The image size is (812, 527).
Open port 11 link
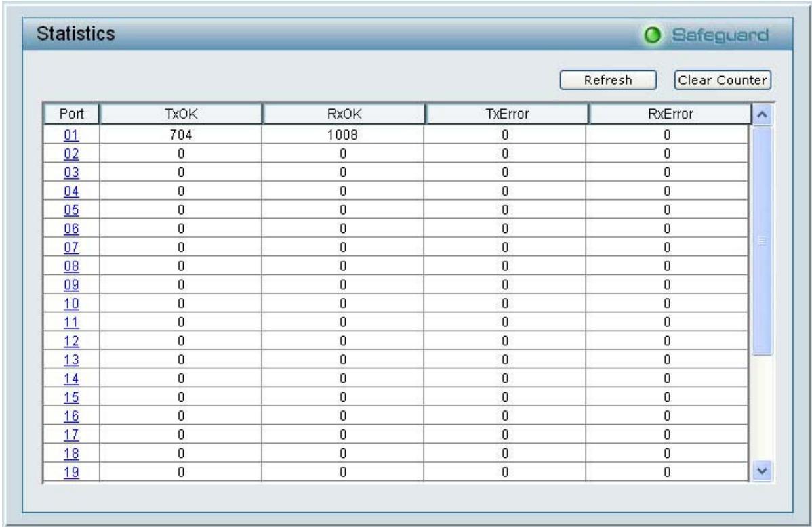tap(71, 322)
